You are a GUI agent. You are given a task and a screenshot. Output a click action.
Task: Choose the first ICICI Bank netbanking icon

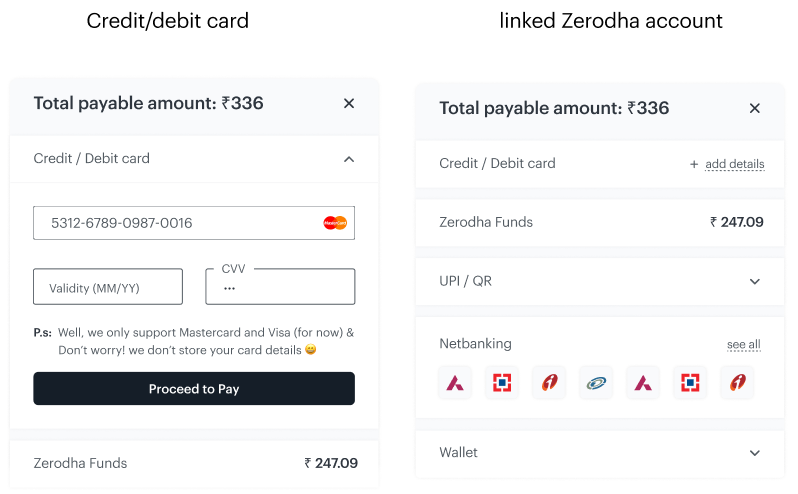tap(549, 383)
